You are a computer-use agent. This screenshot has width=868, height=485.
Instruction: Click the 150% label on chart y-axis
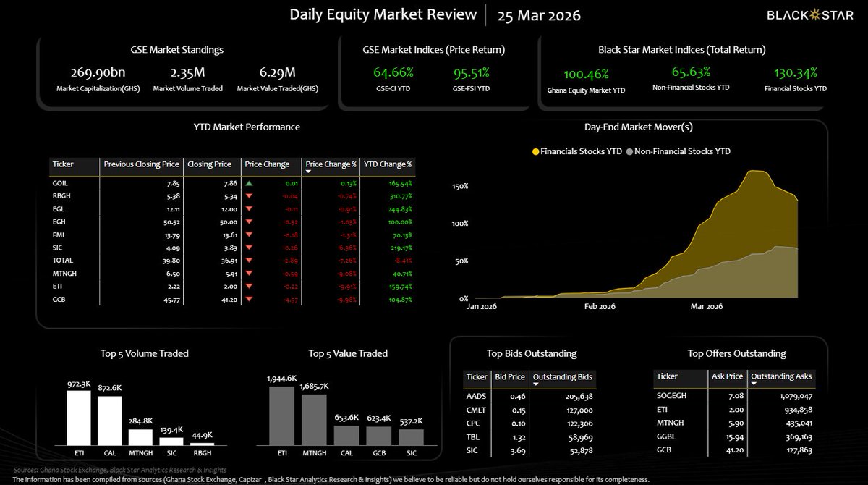[460, 186]
